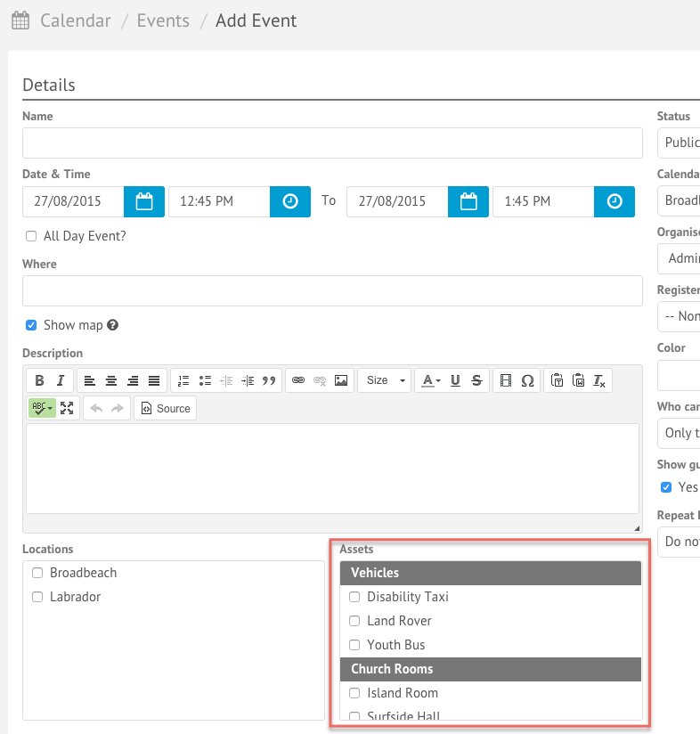Navigate to Events breadcrumb link
Image resolution: width=700 pixels, height=734 pixels.
pos(163,20)
